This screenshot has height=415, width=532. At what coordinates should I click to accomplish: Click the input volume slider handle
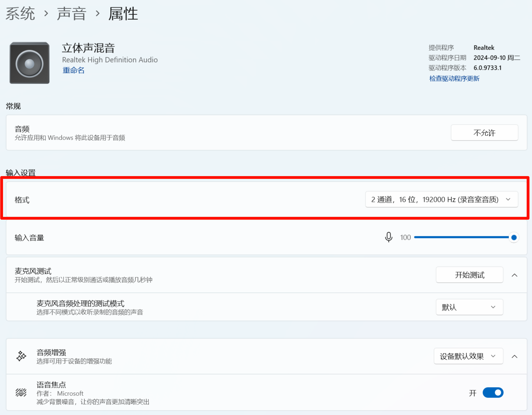pyautogui.click(x=514, y=237)
